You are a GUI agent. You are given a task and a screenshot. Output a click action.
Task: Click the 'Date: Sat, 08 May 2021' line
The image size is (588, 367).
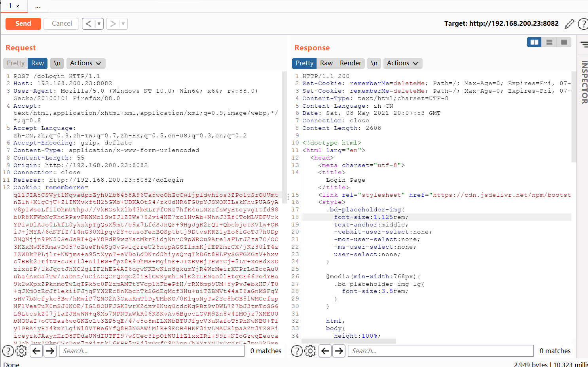click(x=371, y=113)
